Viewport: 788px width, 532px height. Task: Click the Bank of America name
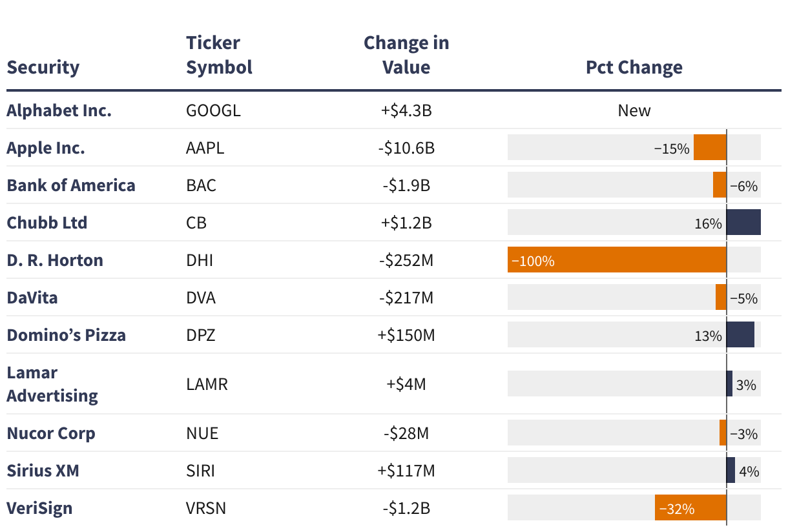pyautogui.click(x=71, y=185)
